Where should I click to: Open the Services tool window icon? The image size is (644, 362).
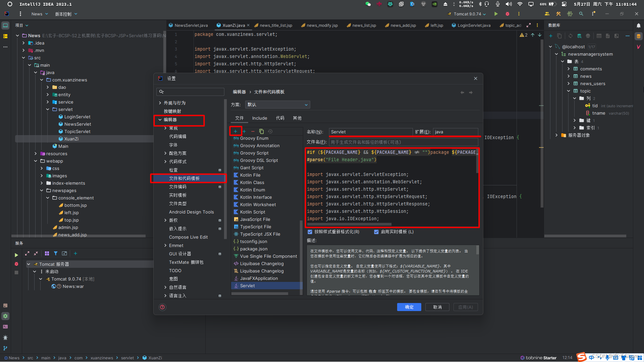click(5, 316)
